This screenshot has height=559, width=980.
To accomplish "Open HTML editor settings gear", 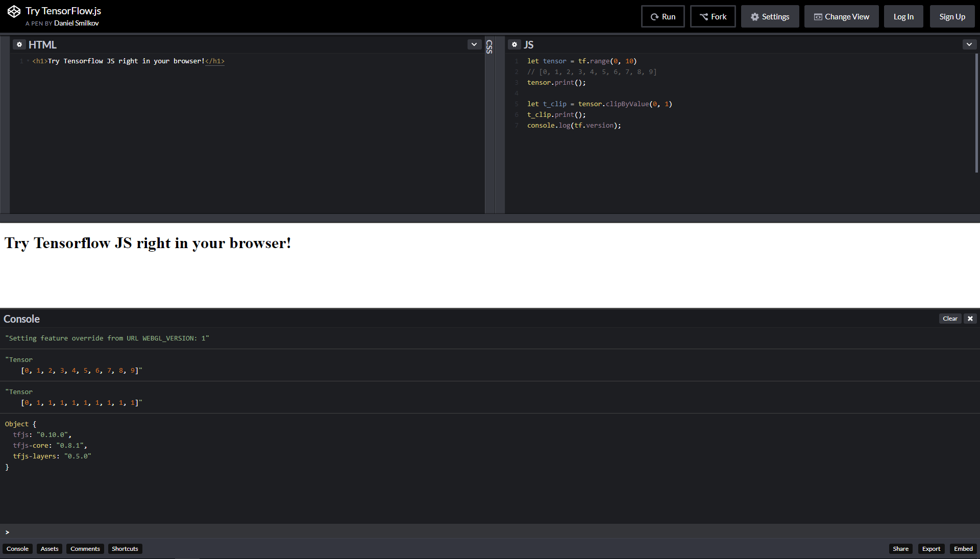I will 19,45.
